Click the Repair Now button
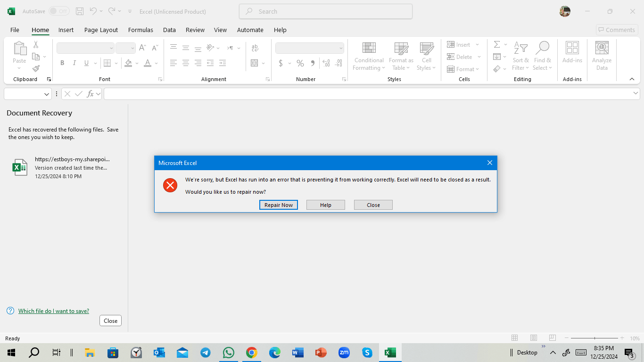 coord(279,205)
